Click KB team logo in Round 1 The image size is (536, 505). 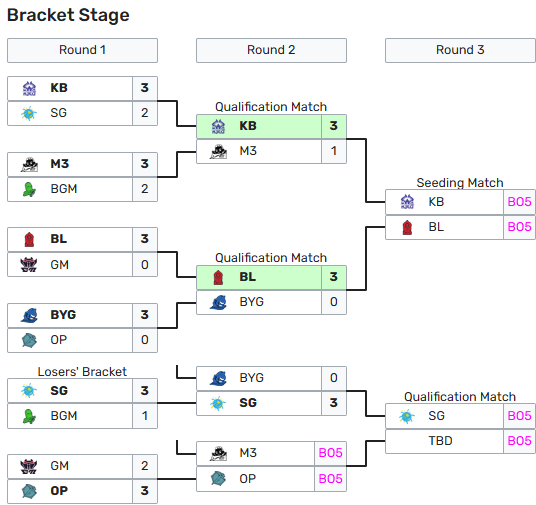[29, 89]
